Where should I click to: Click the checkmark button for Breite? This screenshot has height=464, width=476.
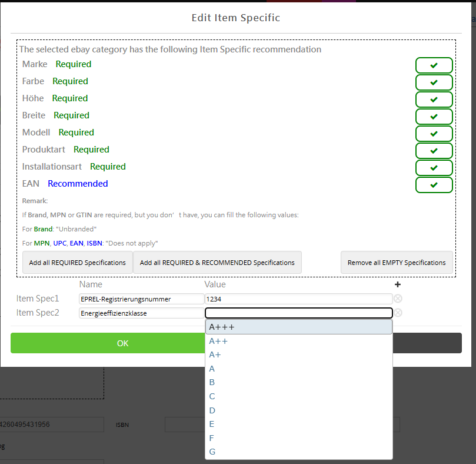(x=434, y=117)
